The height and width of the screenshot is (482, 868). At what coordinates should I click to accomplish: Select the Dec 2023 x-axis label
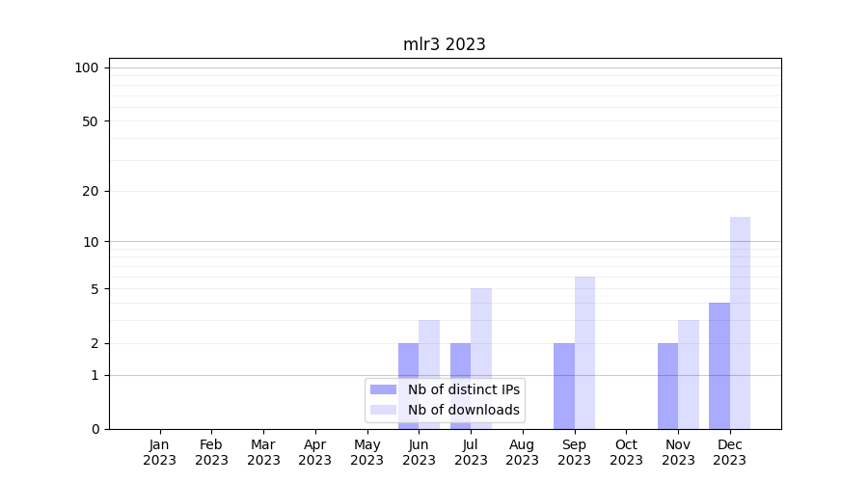(729, 452)
